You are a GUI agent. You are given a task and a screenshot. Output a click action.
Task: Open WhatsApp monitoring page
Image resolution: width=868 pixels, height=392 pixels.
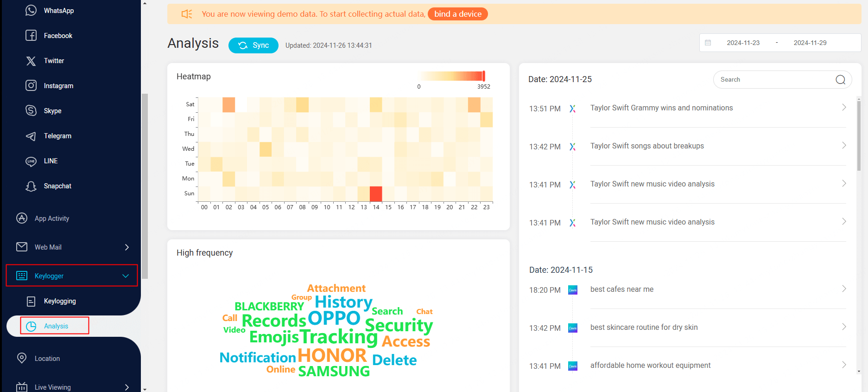click(x=59, y=10)
